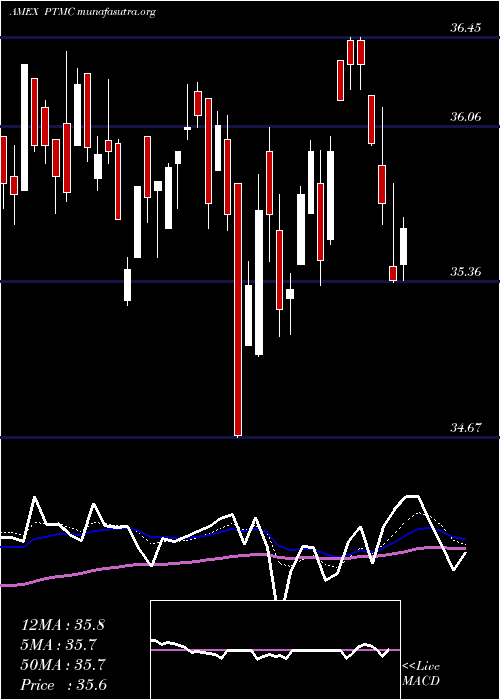
Task: Click the 5MA : 35.7 readout
Action: pyautogui.click(x=58, y=645)
